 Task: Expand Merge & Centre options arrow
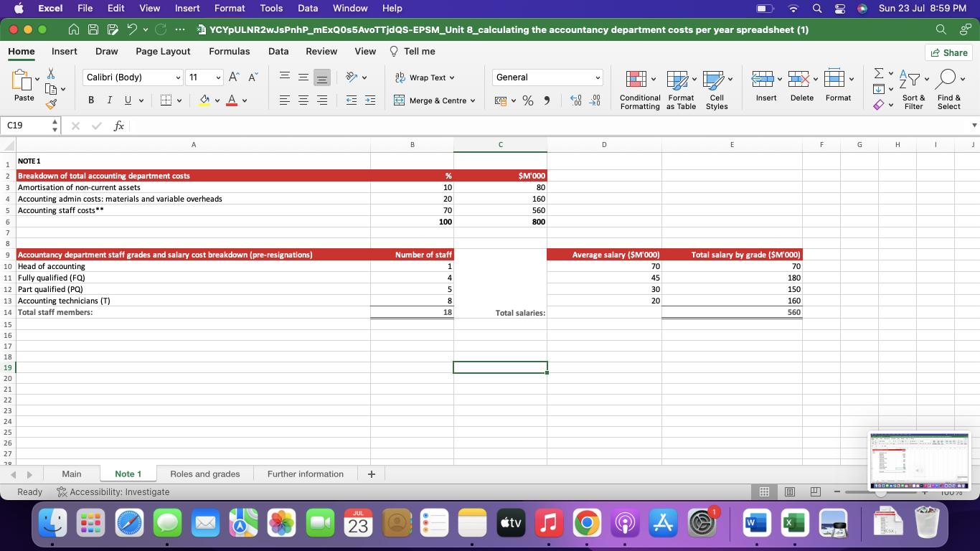point(473,100)
